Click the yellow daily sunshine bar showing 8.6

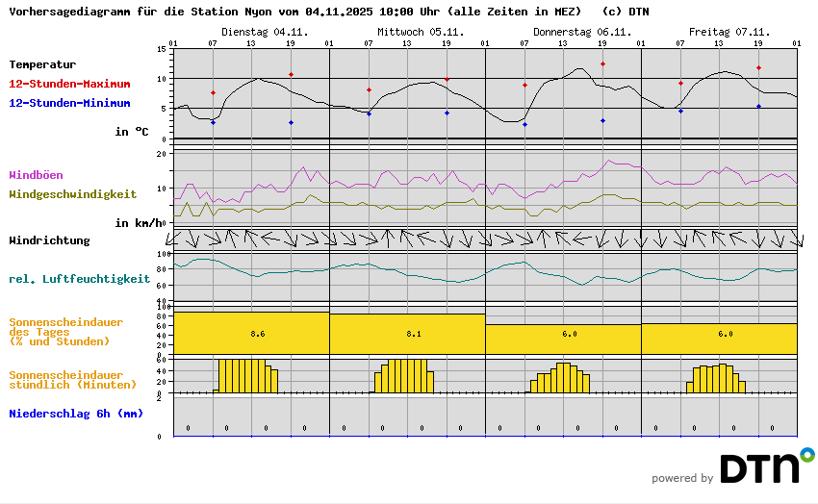[x=251, y=333]
